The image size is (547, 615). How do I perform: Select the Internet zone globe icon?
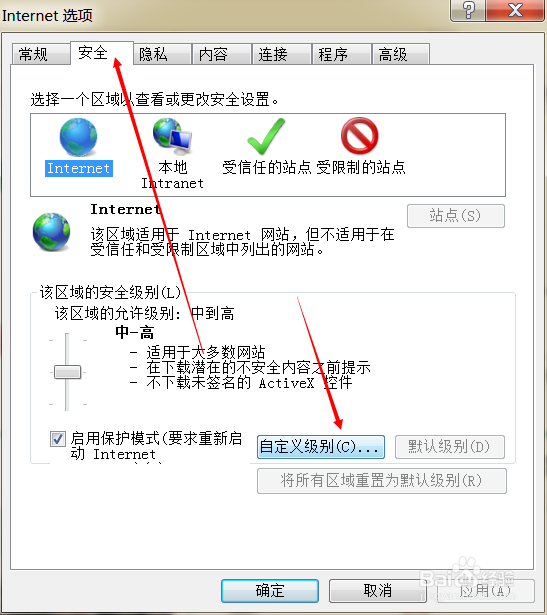click(x=78, y=137)
